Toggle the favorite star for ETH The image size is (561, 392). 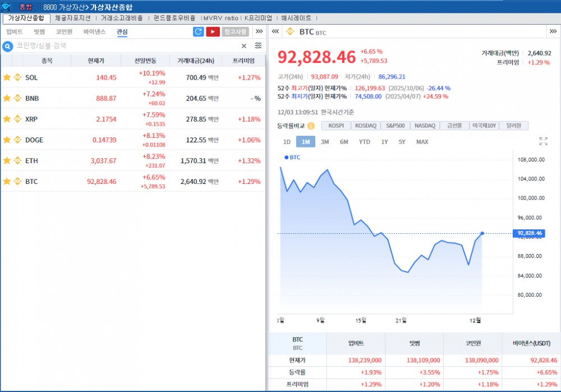pos(7,160)
